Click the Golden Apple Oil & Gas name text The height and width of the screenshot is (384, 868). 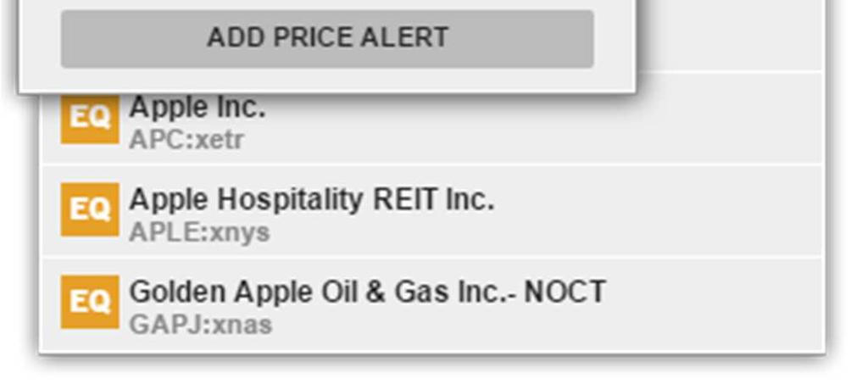pyautogui.click(x=368, y=292)
